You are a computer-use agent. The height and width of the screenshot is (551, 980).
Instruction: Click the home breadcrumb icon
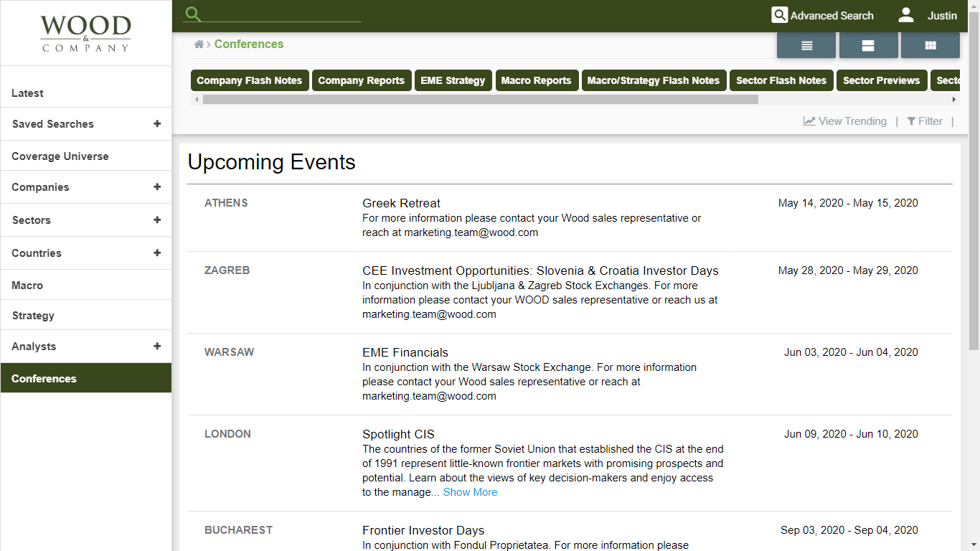199,44
